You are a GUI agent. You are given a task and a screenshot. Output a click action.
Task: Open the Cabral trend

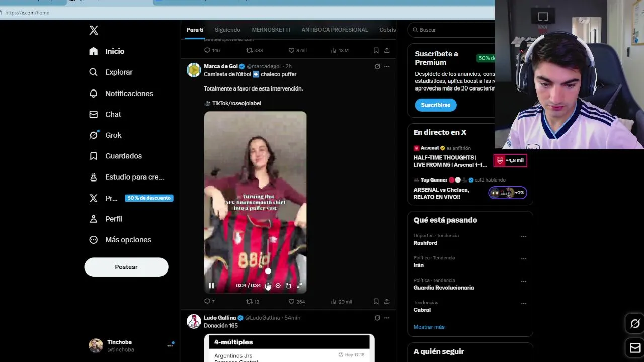(x=422, y=310)
